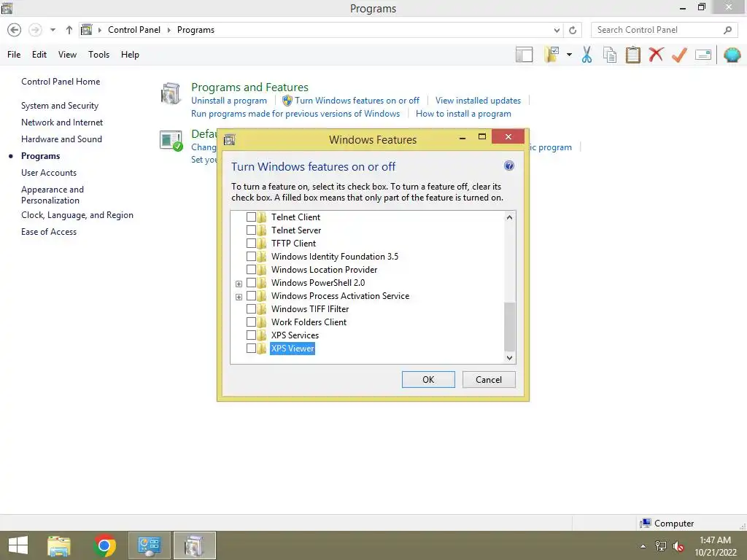This screenshot has height=560, width=747.
Task: Click the Refresh button in address bar
Action: (573, 30)
